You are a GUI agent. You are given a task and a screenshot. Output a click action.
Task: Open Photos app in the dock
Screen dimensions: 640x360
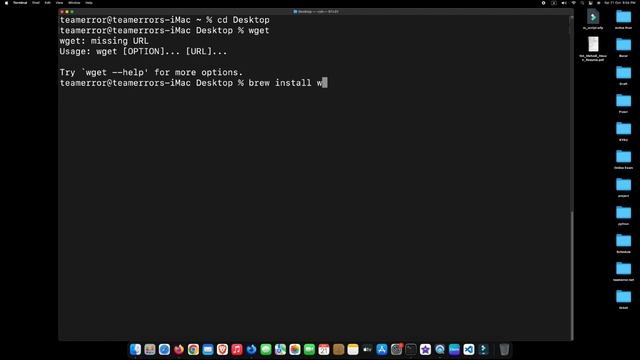coord(295,349)
